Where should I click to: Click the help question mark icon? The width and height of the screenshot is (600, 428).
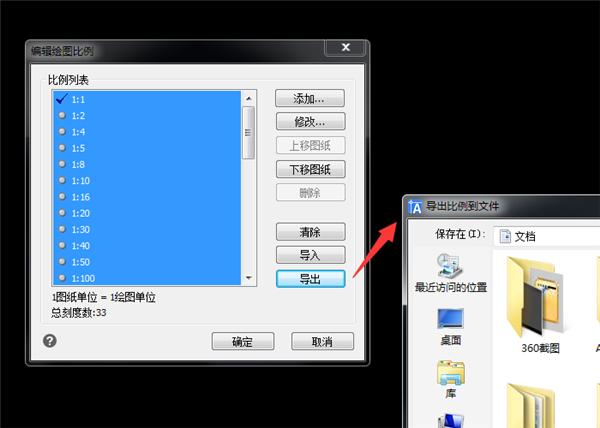pos(50,341)
